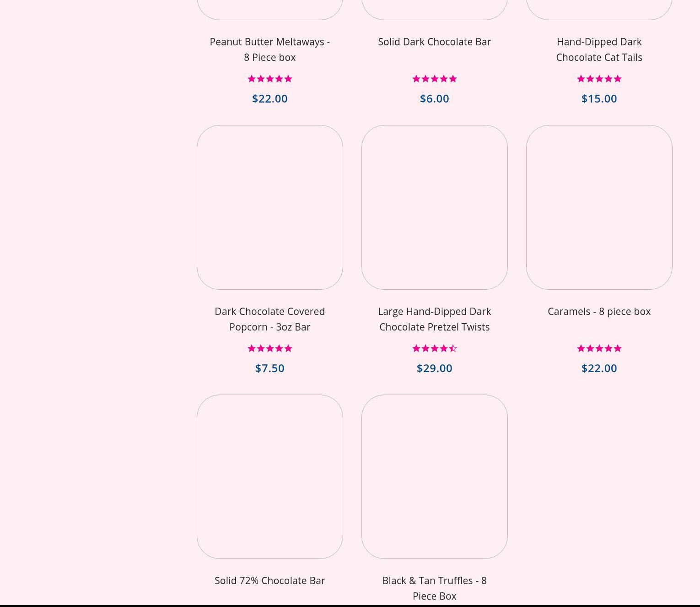The height and width of the screenshot is (607, 700).
Task: Open the Caramels - 8 piece box title
Action: tap(599, 311)
